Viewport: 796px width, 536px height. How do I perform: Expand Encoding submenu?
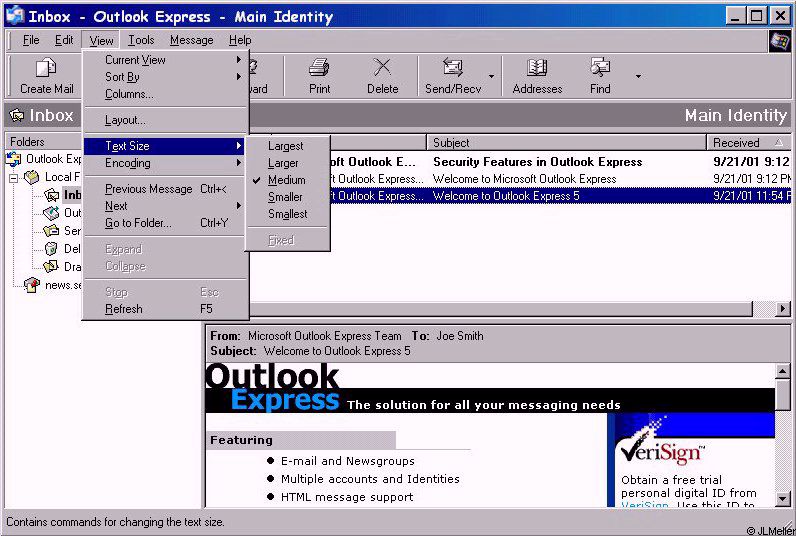[x=239, y=163]
